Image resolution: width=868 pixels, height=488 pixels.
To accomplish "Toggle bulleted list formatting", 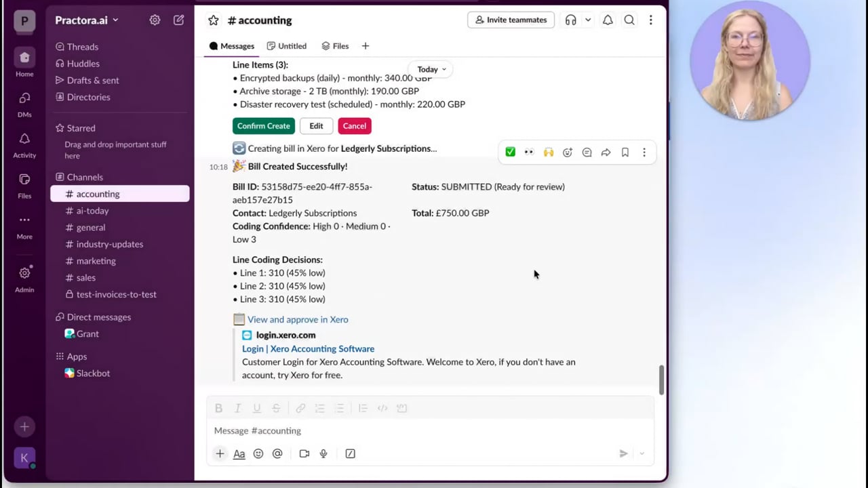I will [x=339, y=408].
